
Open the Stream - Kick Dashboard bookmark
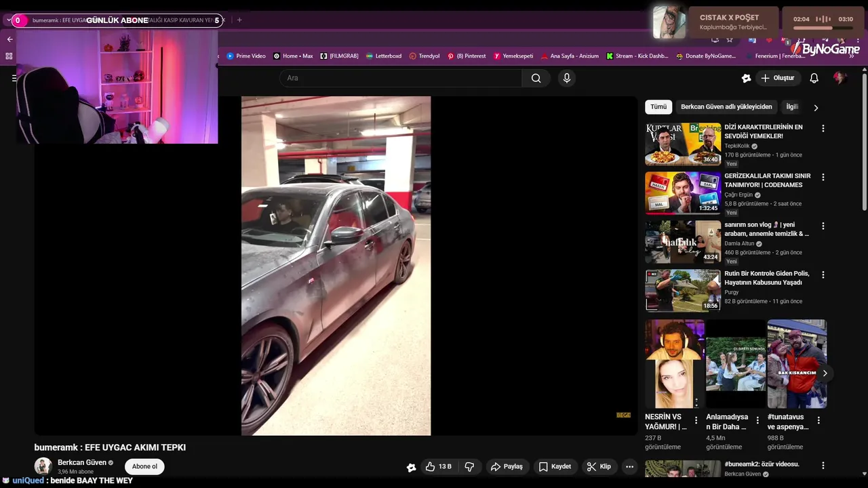tap(637, 56)
